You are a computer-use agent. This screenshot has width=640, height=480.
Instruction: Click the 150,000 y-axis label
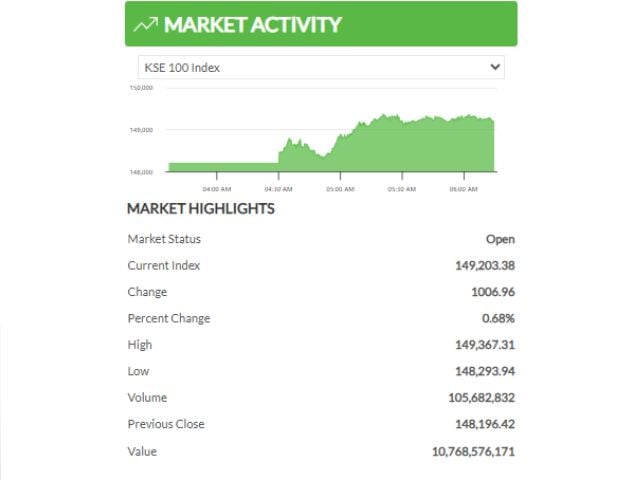click(x=141, y=88)
